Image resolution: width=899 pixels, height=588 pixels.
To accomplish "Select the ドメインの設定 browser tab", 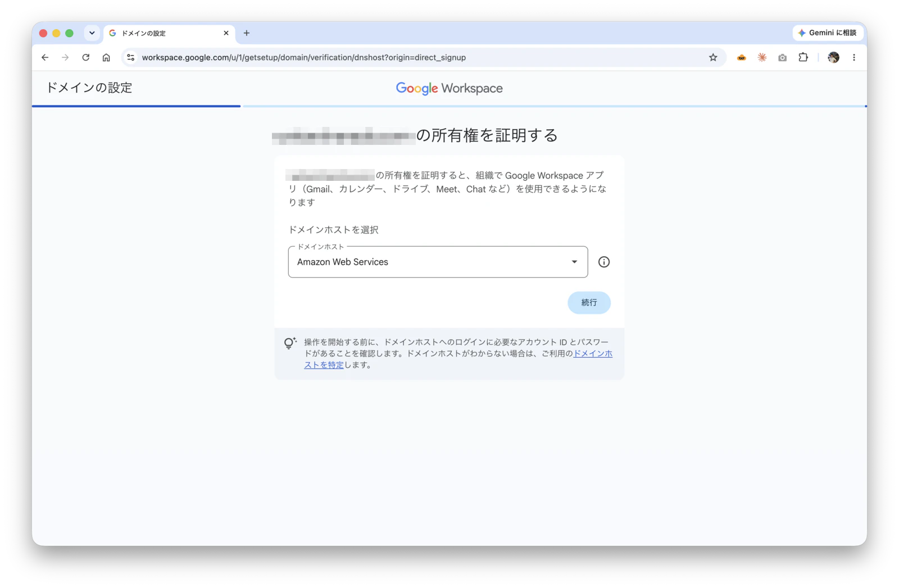I will coord(169,33).
